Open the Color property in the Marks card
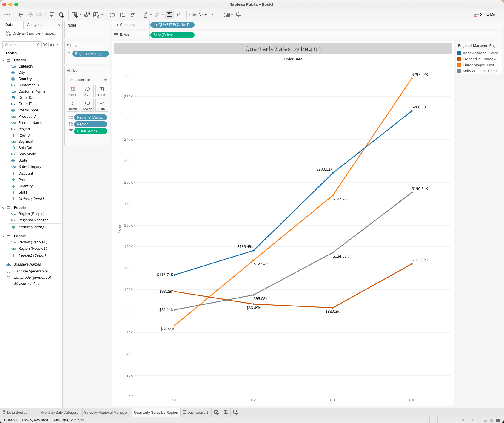Screen dimensions: 504x423 tap(73, 91)
